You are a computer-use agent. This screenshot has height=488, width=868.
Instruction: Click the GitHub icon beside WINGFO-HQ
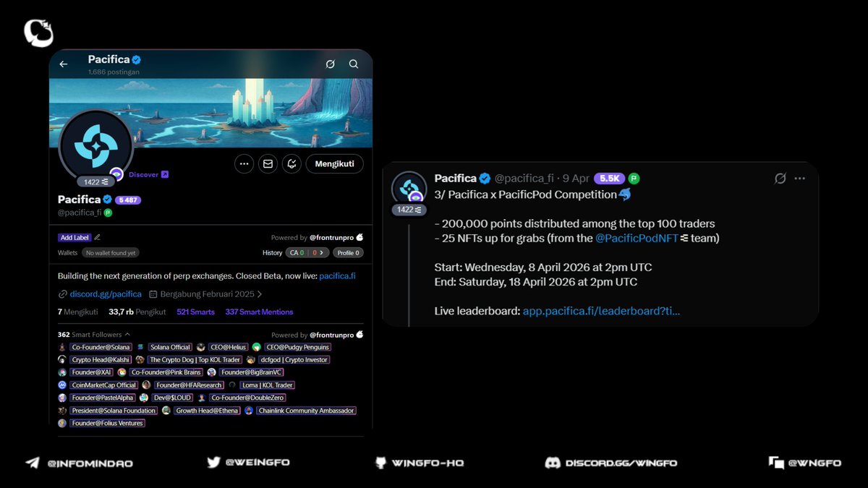pyautogui.click(x=380, y=463)
